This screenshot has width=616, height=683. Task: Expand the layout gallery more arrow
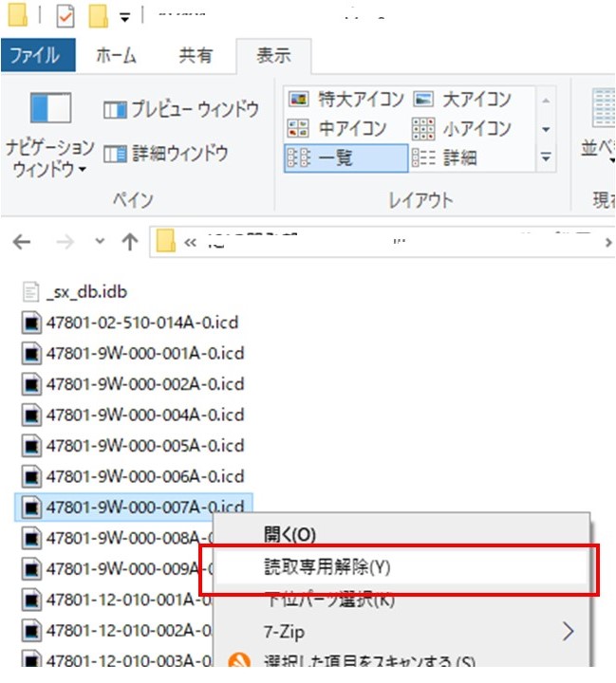point(546,157)
